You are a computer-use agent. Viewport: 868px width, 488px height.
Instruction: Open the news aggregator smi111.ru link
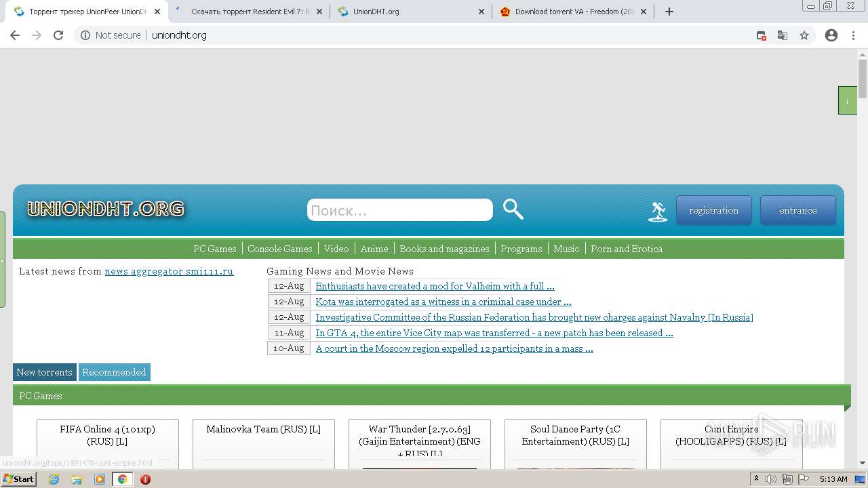click(169, 271)
